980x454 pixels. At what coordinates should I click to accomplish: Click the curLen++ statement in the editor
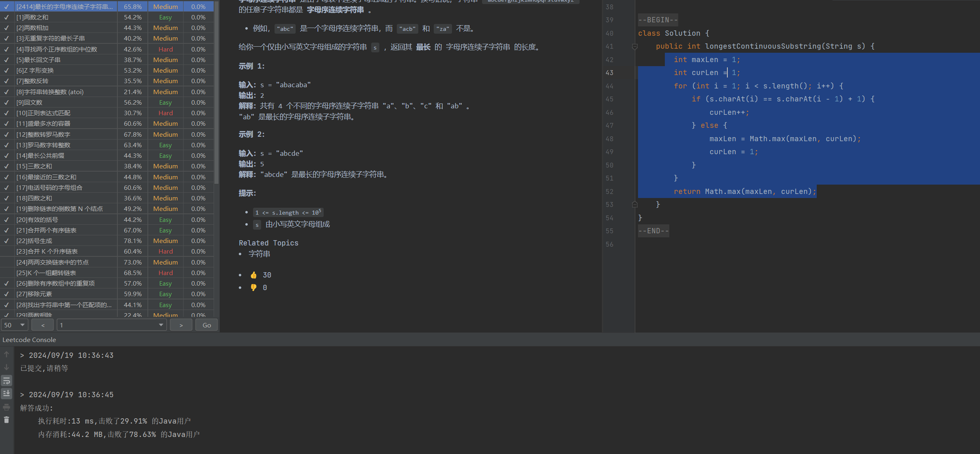[729, 112]
